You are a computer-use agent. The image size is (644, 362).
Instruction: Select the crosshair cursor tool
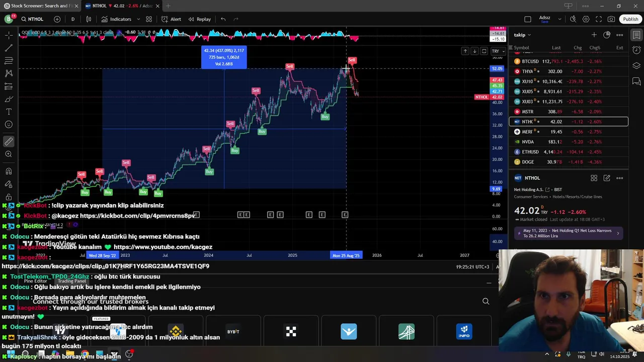[x=9, y=35]
